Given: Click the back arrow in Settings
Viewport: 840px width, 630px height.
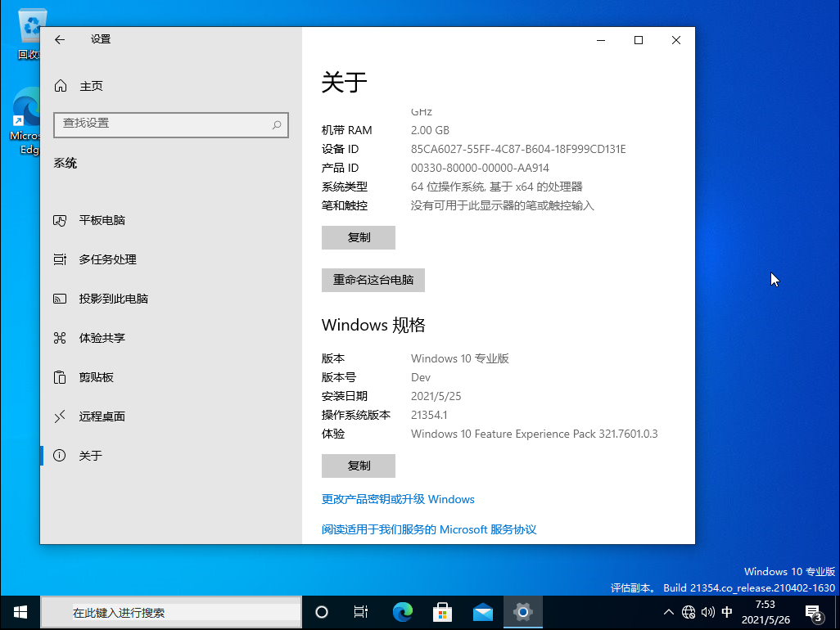Looking at the screenshot, I should [x=62, y=38].
